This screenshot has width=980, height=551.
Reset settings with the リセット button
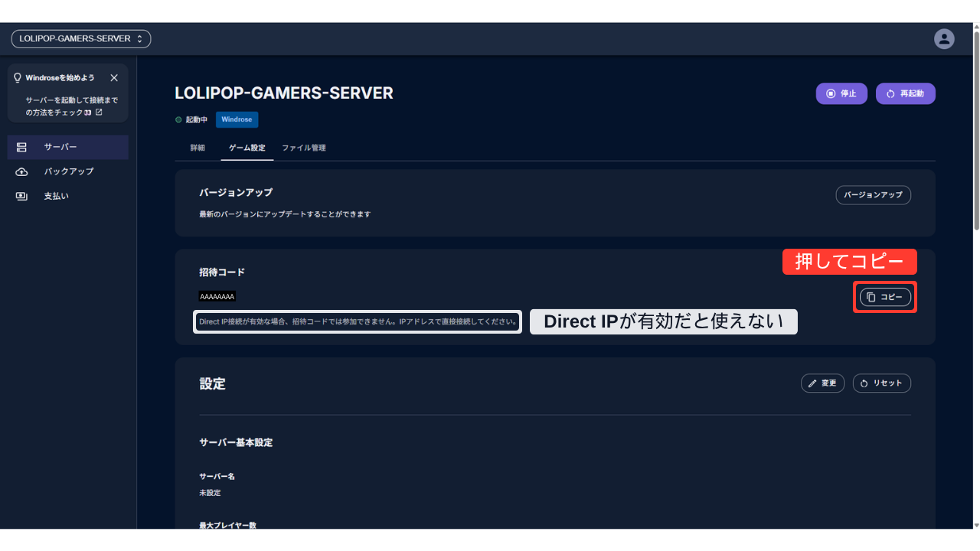pos(882,383)
